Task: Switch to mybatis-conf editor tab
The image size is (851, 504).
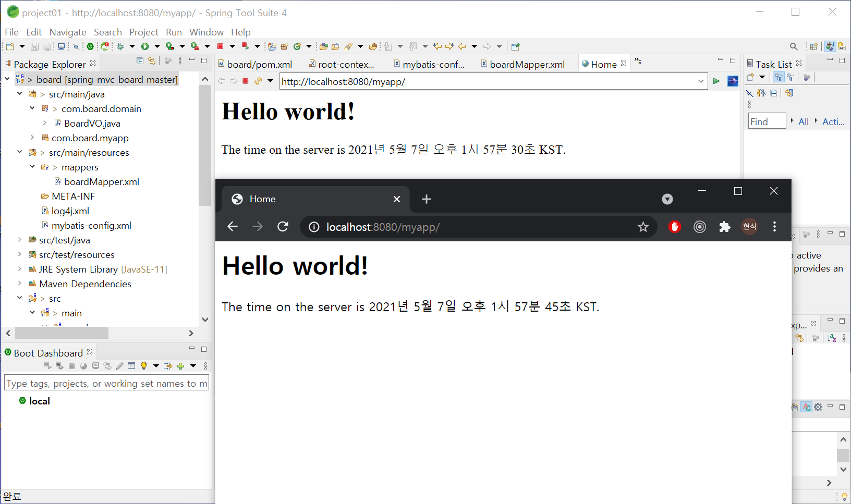Action: pos(430,64)
